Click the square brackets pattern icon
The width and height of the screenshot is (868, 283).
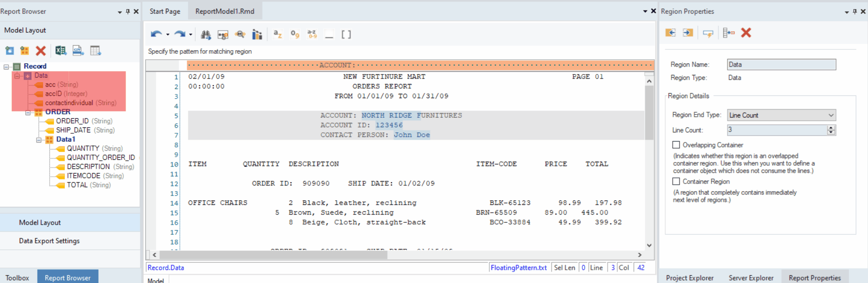[346, 34]
